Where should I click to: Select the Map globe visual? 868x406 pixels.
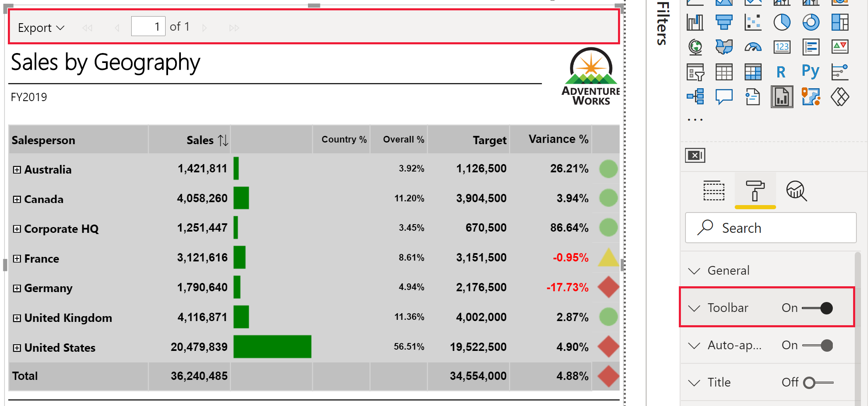click(x=695, y=47)
